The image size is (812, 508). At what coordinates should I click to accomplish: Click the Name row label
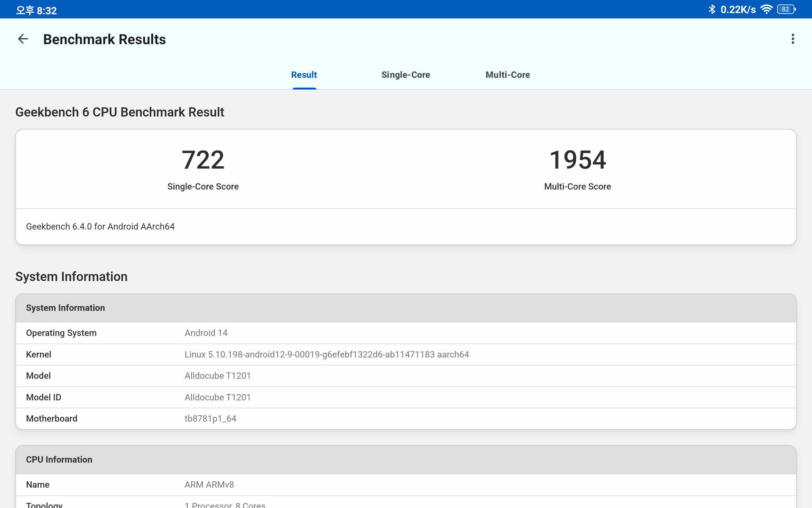point(38,485)
